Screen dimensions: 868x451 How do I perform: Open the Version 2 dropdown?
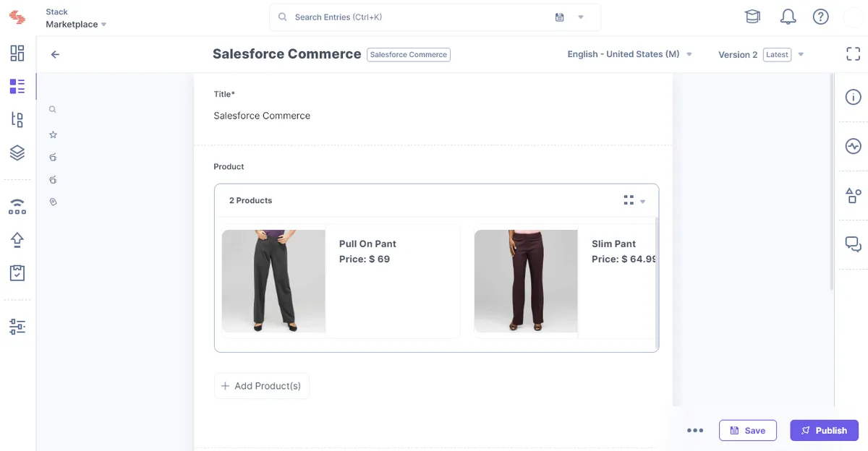click(761, 54)
